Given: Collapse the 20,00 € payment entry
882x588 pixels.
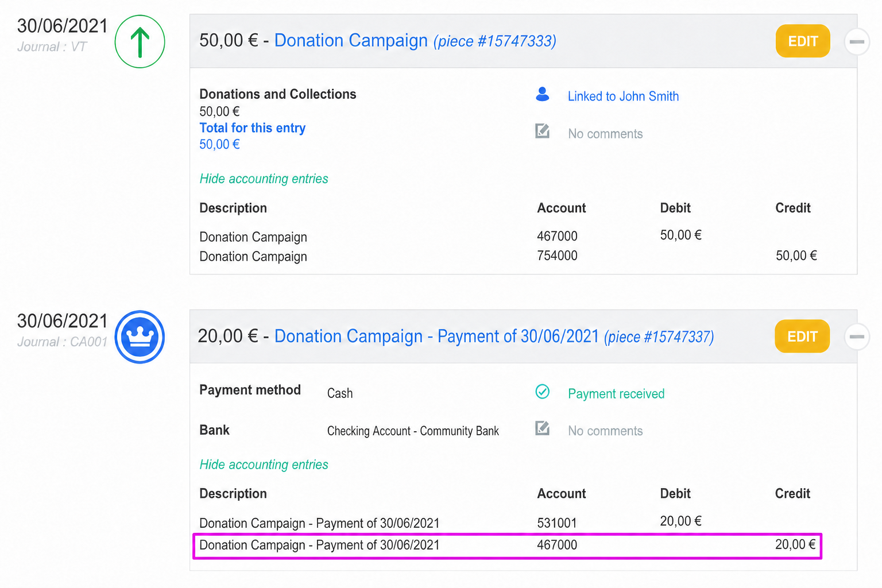Looking at the screenshot, I should click(x=857, y=337).
